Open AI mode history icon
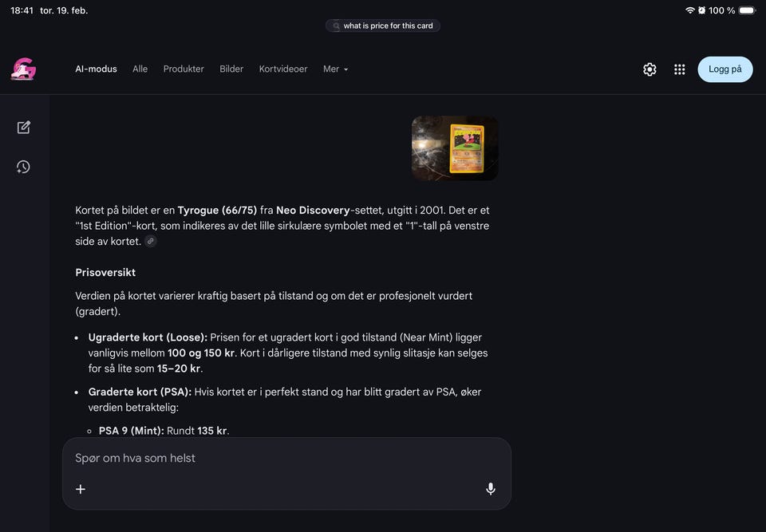The height and width of the screenshot is (532, 766). point(23,167)
